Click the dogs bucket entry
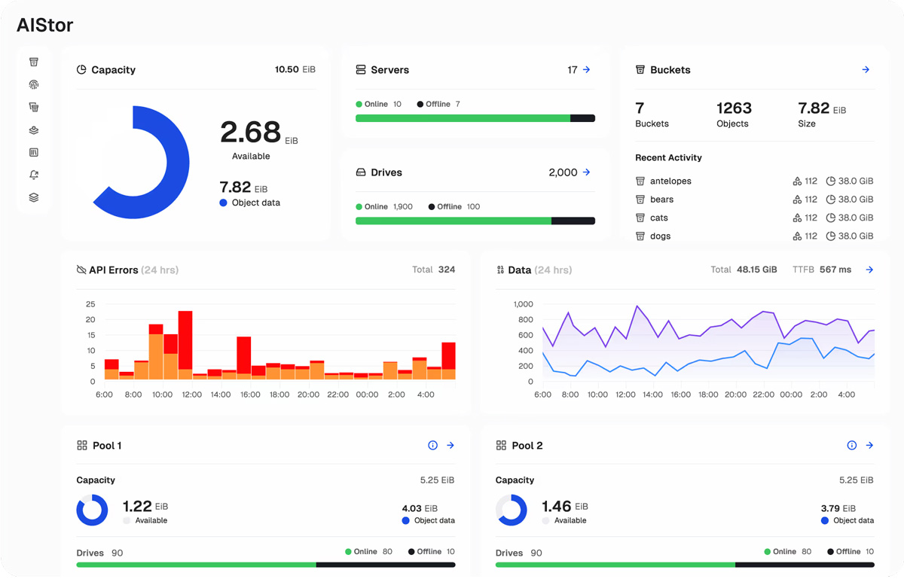Screen dimensions: 904x588 660,236
